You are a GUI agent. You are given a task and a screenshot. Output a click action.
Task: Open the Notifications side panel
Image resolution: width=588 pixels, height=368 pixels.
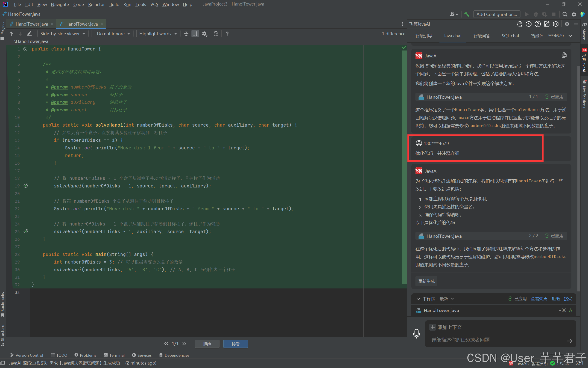(584, 95)
